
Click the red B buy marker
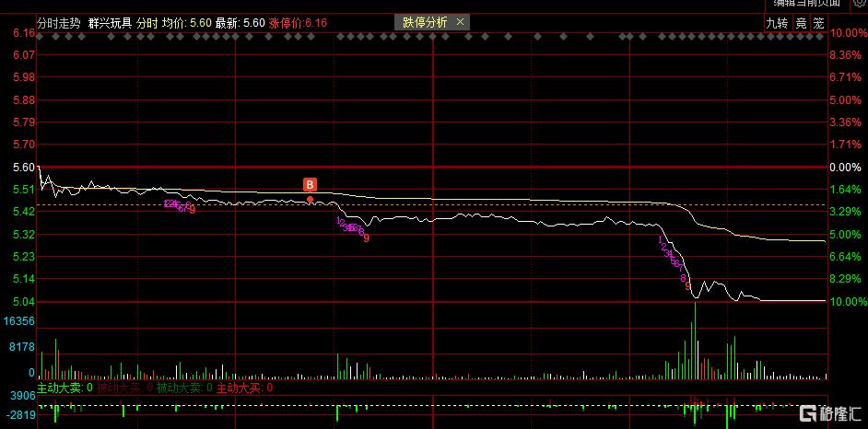[x=310, y=185]
